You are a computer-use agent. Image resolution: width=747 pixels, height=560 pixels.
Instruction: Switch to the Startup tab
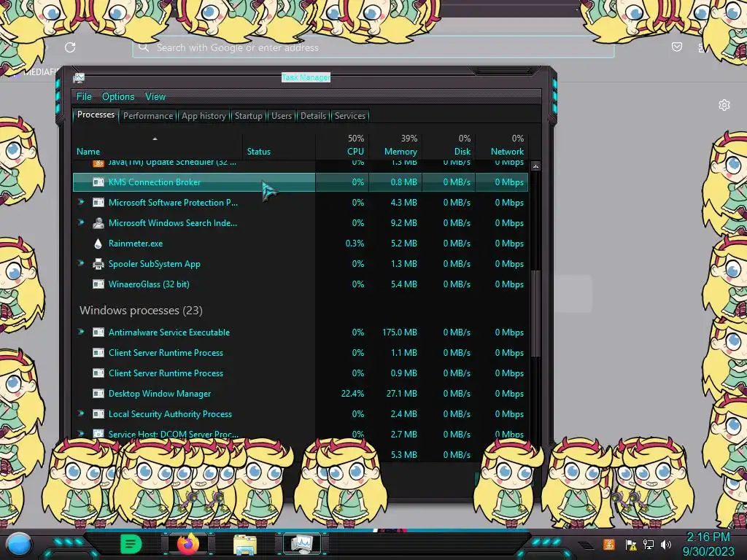248,116
